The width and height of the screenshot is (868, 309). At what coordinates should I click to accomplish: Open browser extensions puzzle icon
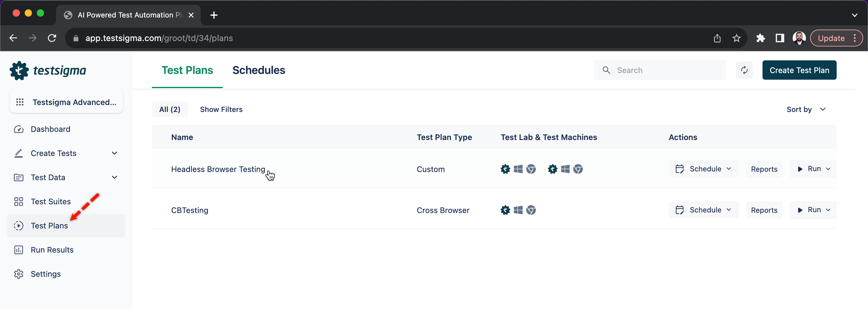(x=760, y=38)
